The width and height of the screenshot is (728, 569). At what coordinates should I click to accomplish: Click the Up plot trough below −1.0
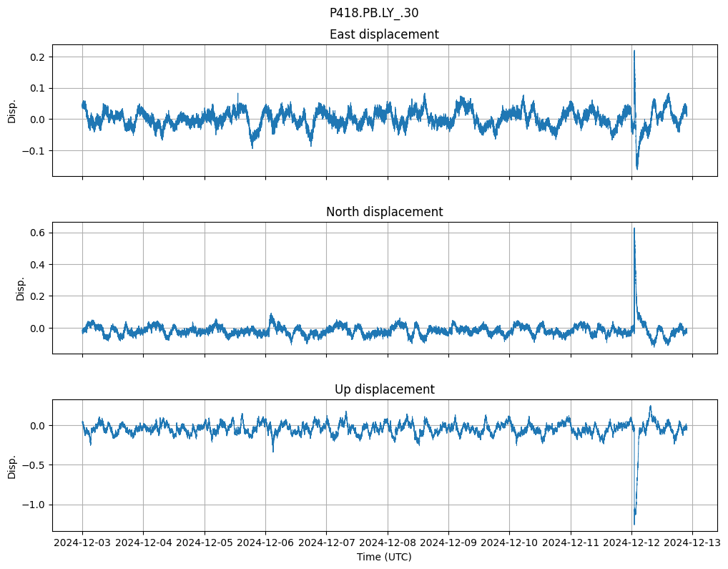634,523
